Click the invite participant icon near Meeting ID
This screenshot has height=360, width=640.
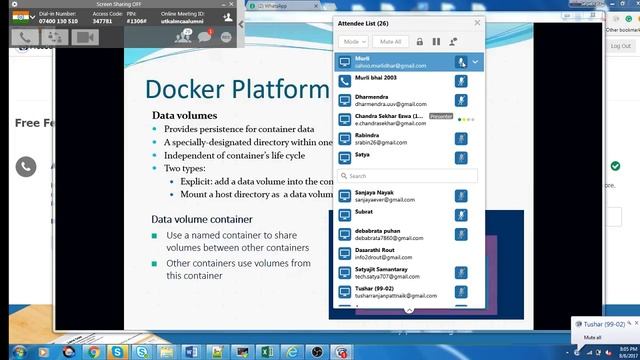228,17
